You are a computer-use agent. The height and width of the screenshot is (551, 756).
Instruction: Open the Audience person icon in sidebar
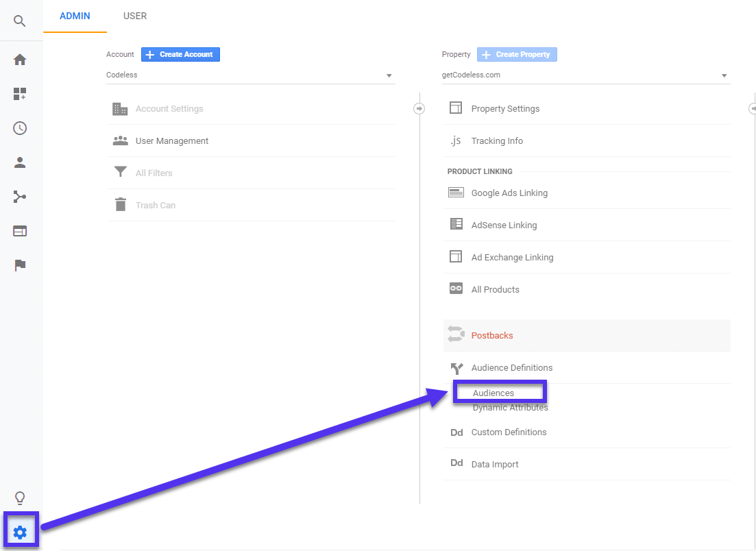click(x=21, y=162)
